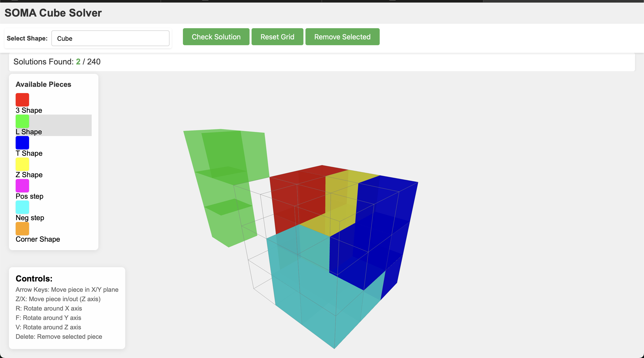Select the magenta Pos step swatch
The height and width of the screenshot is (358, 644).
[x=22, y=186]
